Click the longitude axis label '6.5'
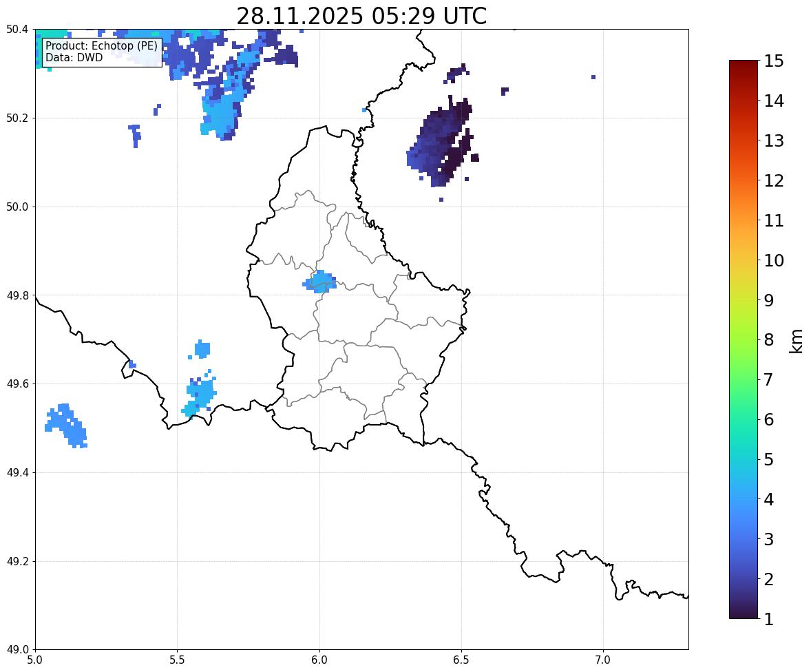 click(461, 660)
